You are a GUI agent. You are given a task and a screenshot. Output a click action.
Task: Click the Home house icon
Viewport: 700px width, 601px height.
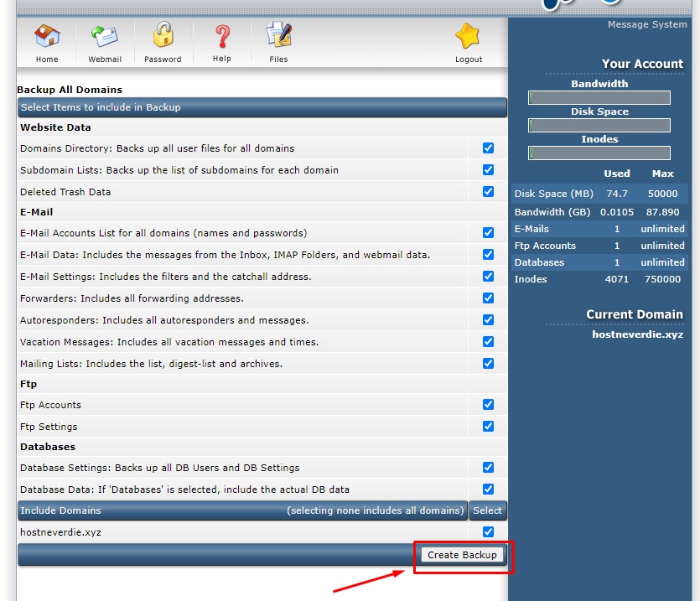point(47,37)
